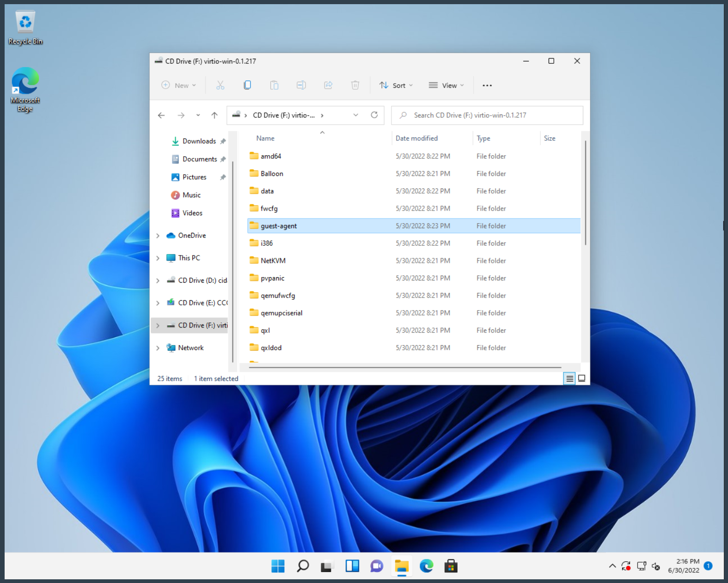Expand the Network tree node
This screenshot has height=583, width=728.
coord(158,348)
